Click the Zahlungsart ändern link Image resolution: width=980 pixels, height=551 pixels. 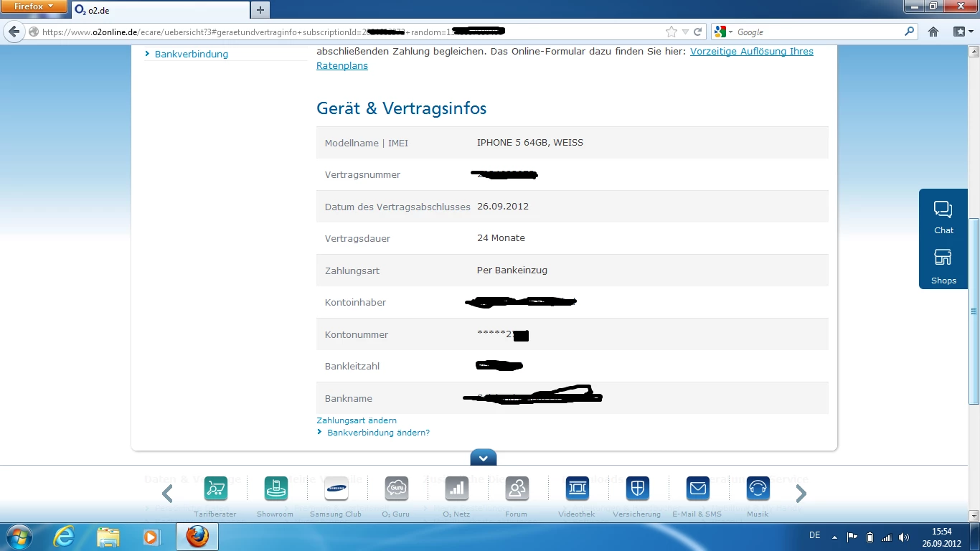click(x=357, y=420)
